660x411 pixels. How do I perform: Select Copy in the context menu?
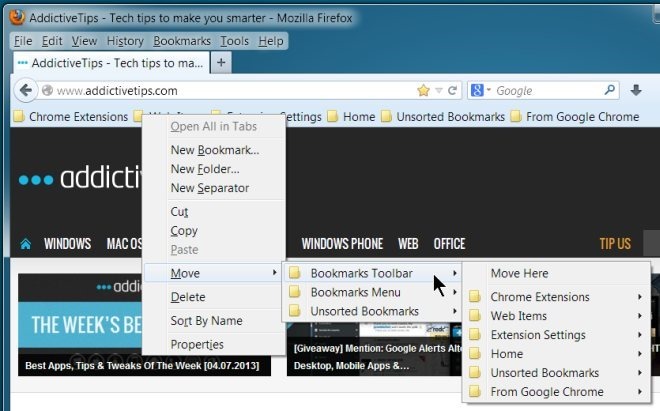[215, 230]
